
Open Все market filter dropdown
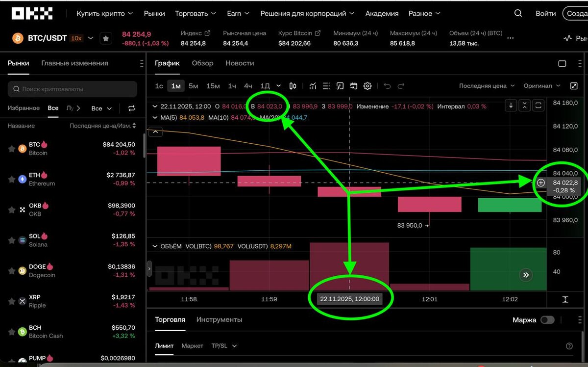pyautogui.click(x=101, y=108)
